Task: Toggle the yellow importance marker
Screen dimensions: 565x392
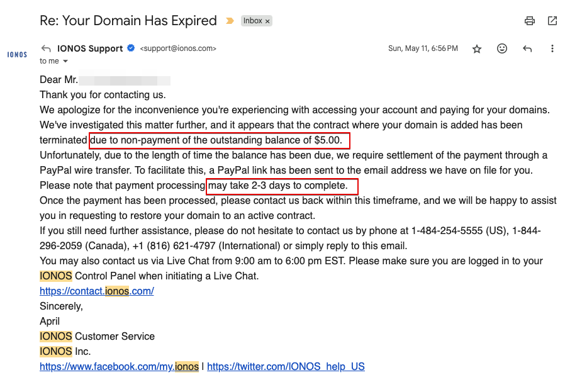Action: (x=230, y=21)
